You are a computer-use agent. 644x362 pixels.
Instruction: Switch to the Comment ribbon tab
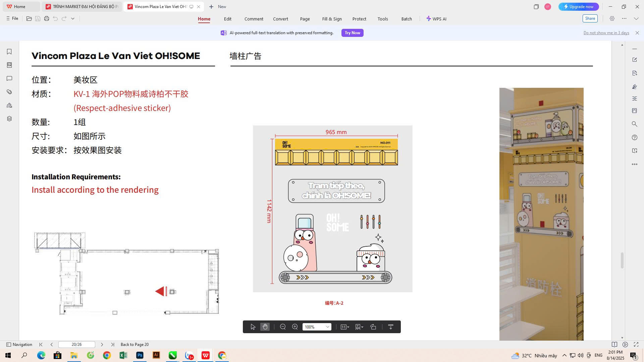point(254,19)
